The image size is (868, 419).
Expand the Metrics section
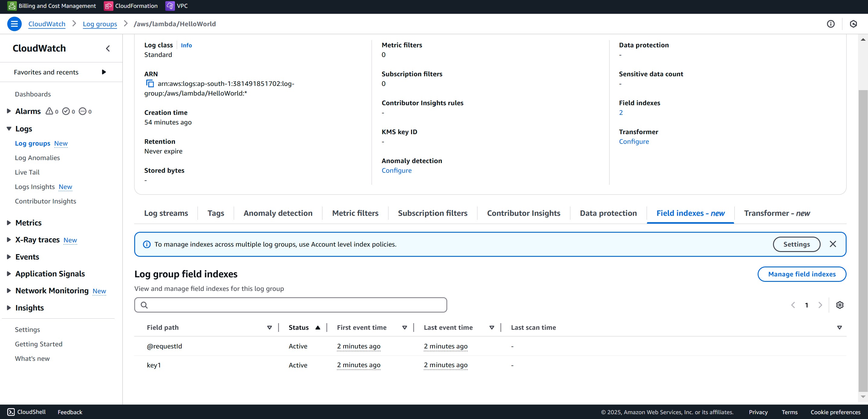pos(8,223)
